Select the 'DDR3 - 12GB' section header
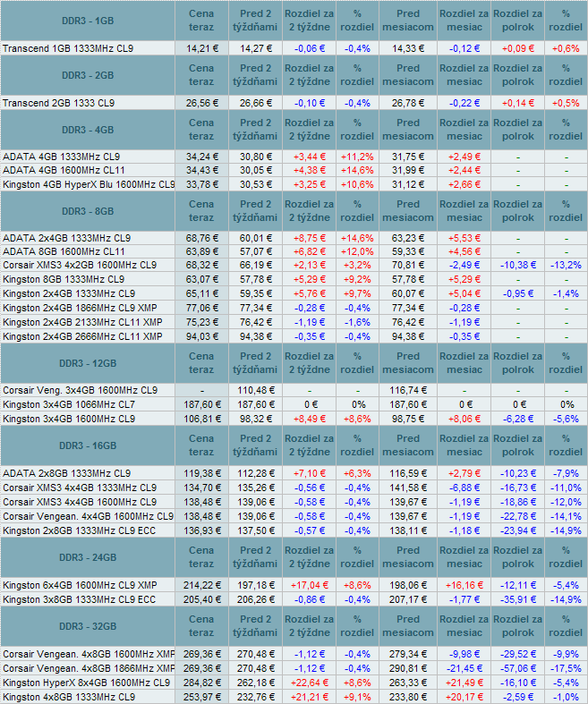Image resolution: width=588 pixels, height=704 pixels. [88, 363]
